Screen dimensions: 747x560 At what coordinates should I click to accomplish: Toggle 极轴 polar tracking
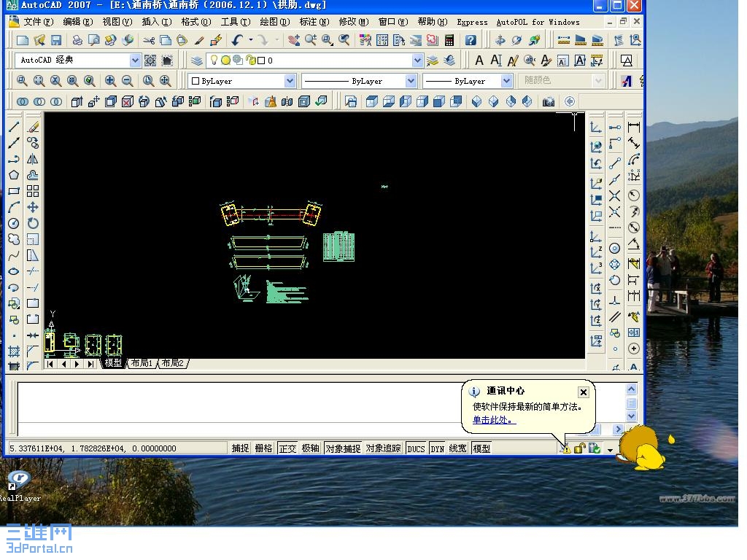coord(311,448)
